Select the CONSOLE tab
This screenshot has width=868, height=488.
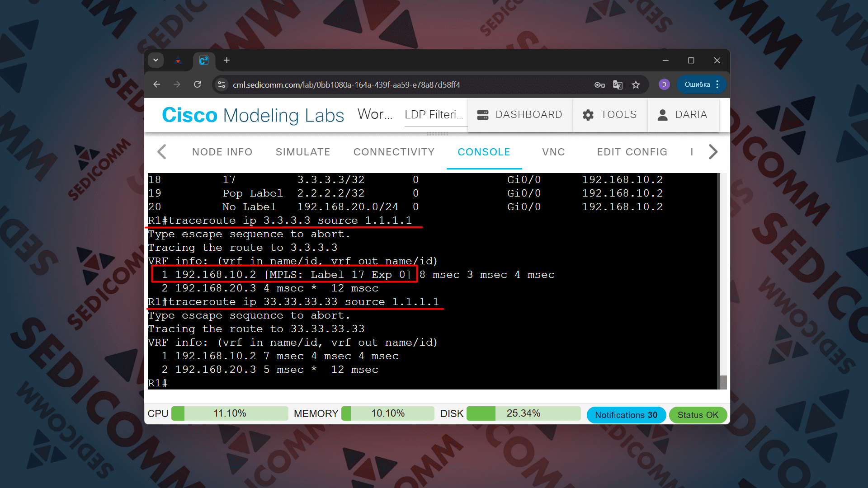(484, 152)
